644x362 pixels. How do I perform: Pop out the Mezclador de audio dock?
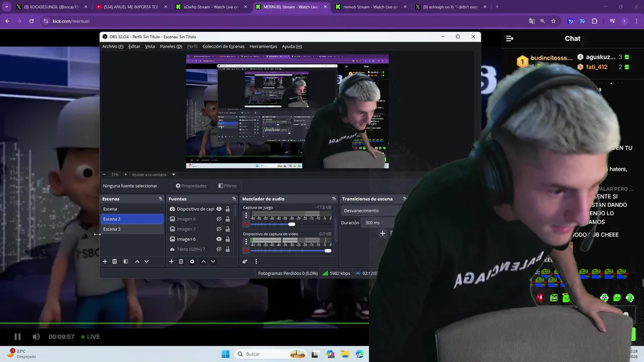[334, 199]
